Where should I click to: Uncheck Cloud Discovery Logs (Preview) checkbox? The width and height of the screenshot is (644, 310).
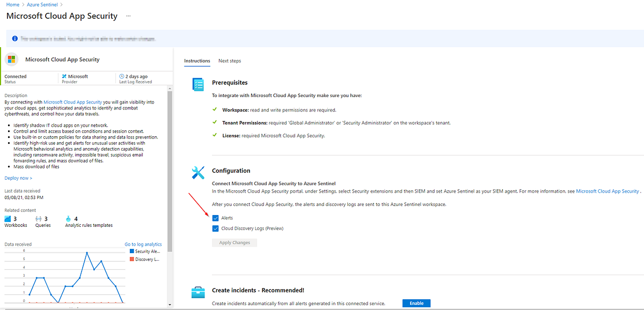click(216, 228)
